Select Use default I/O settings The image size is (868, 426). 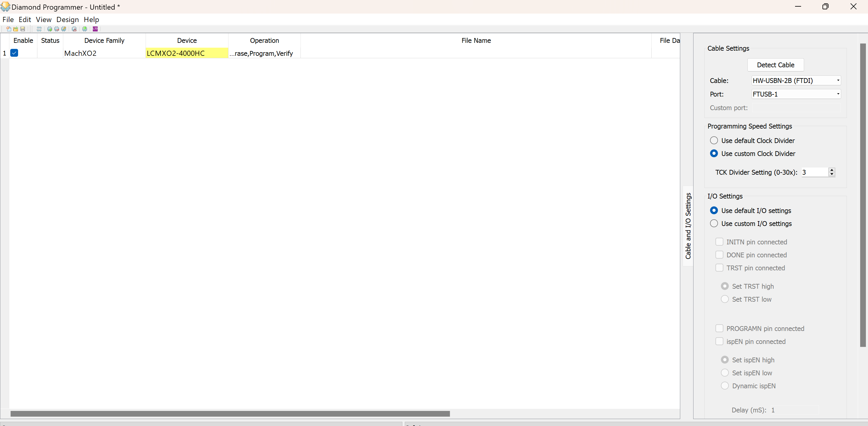tap(714, 211)
